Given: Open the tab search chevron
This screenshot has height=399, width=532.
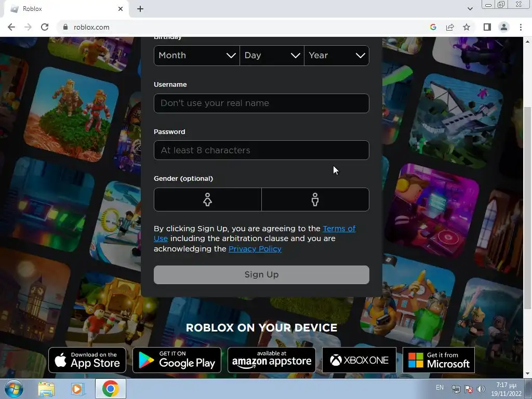Looking at the screenshot, I should click(x=470, y=9).
